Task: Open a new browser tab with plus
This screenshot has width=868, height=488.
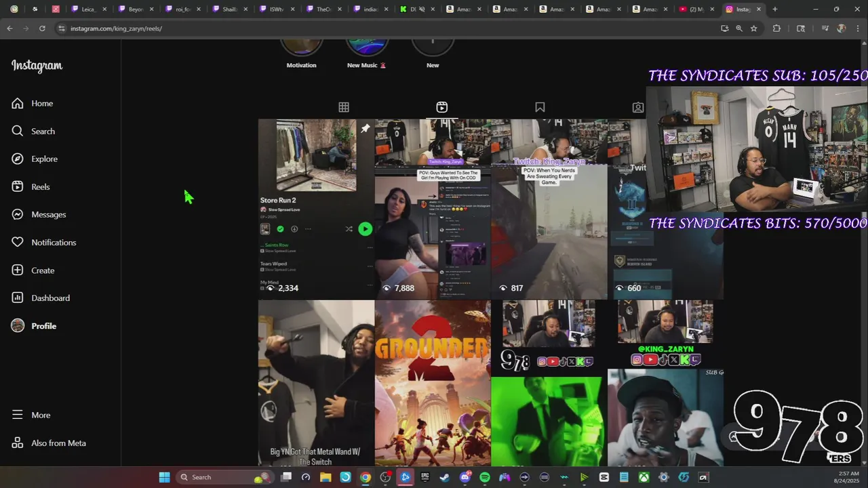Action: click(x=775, y=9)
